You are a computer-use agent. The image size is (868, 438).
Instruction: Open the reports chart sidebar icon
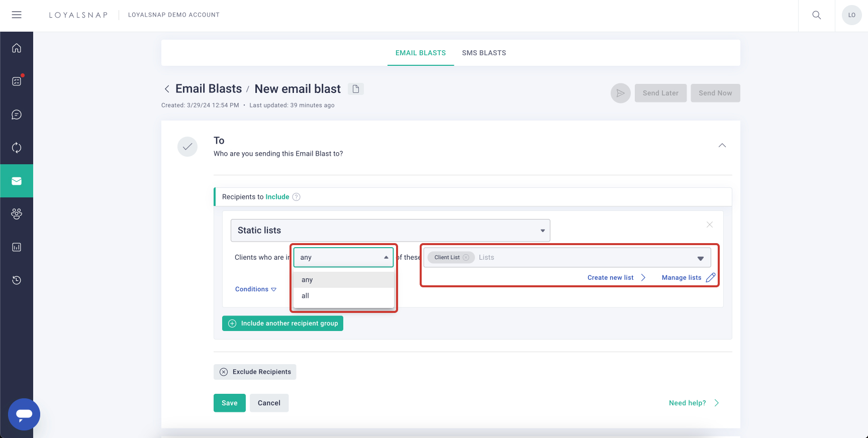click(17, 247)
